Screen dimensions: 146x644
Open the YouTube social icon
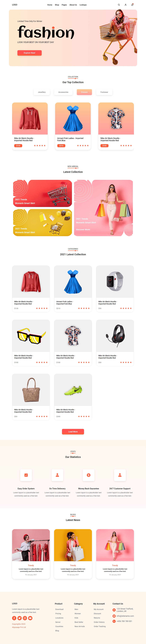tap(30, 618)
